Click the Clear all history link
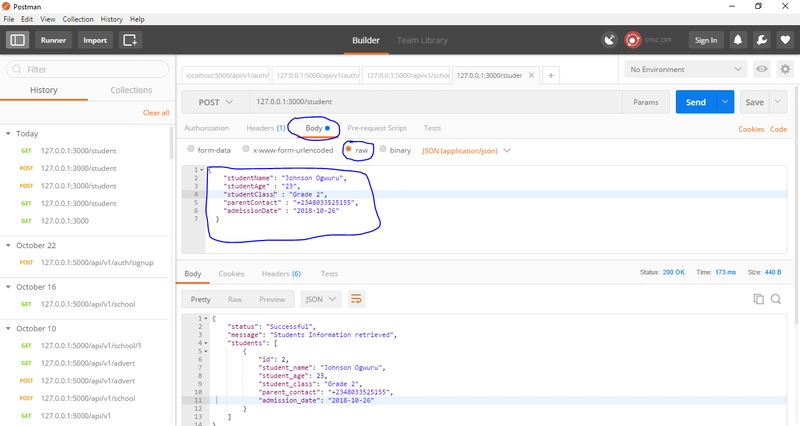 (156, 113)
